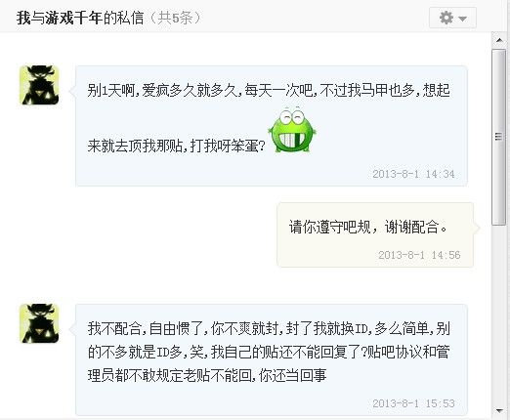Click the gear icon in the header

click(x=446, y=18)
